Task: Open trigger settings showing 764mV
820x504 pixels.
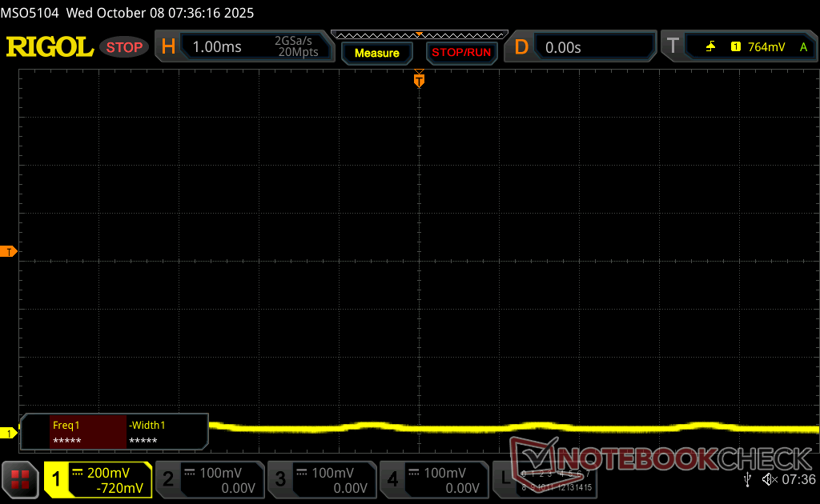Action: (x=766, y=47)
